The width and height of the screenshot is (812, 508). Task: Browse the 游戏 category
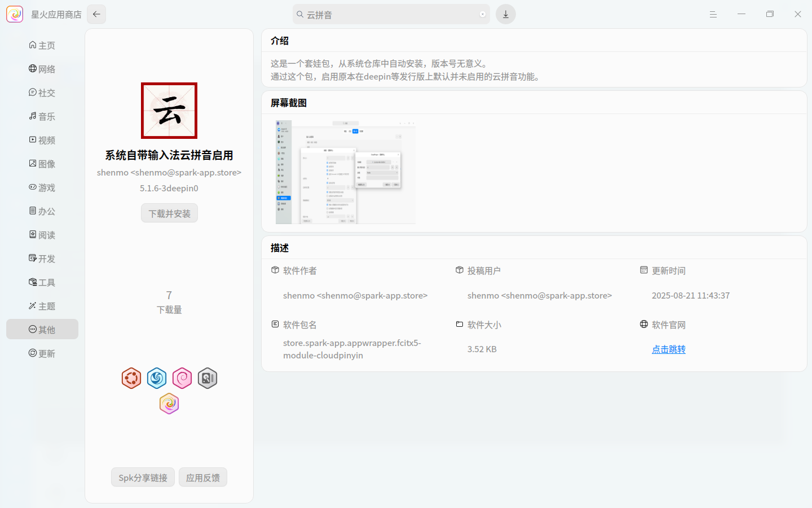click(42, 187)
